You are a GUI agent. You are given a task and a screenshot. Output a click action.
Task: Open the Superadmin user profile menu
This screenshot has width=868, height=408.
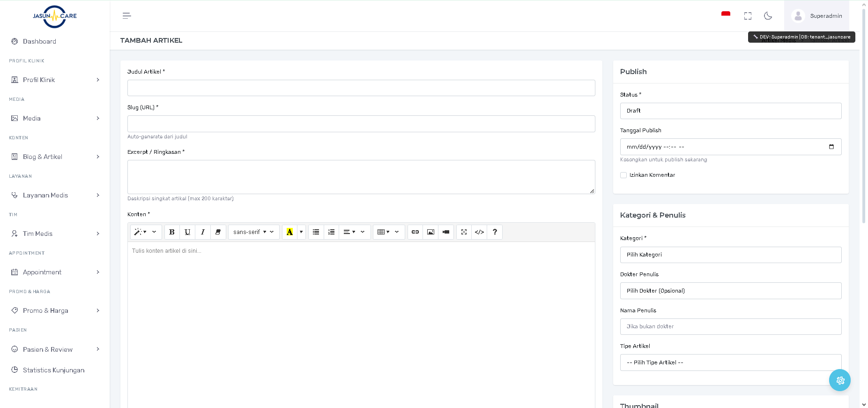coord(817,16)
